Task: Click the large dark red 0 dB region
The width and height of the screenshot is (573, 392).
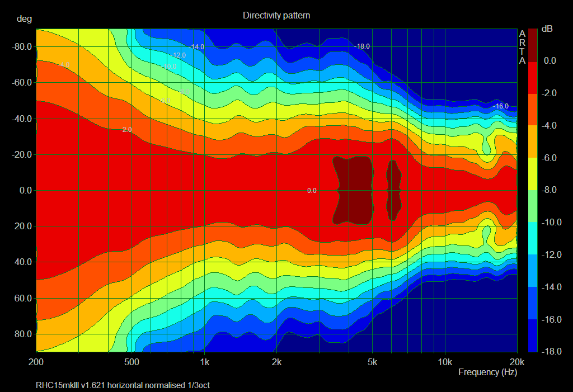Action: [x=354, y=190]
